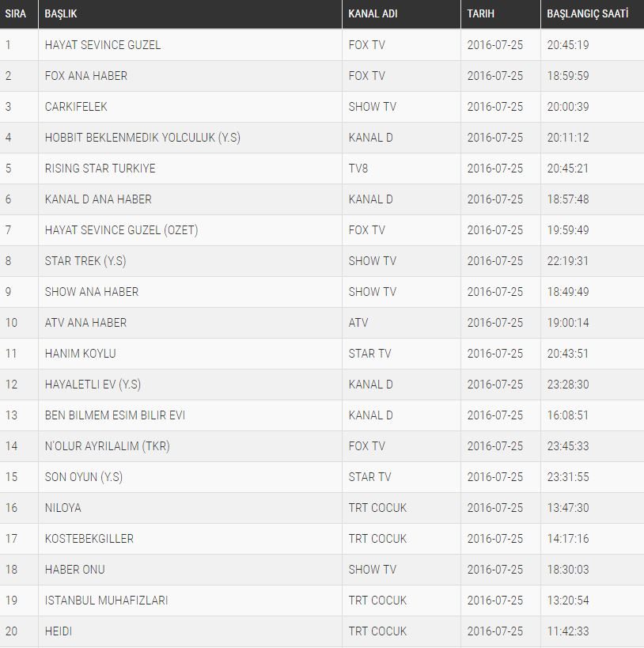Select the KANAL D ANA HABER title
This screenshot has width=644, height=648.
(x=98, y=199)
